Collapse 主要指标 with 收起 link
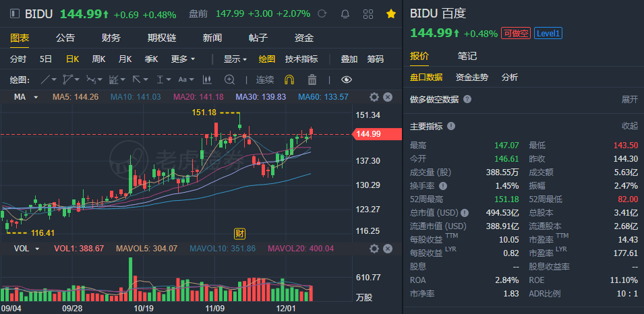Viewport: 644px width, 314px height. click(629, 126)
